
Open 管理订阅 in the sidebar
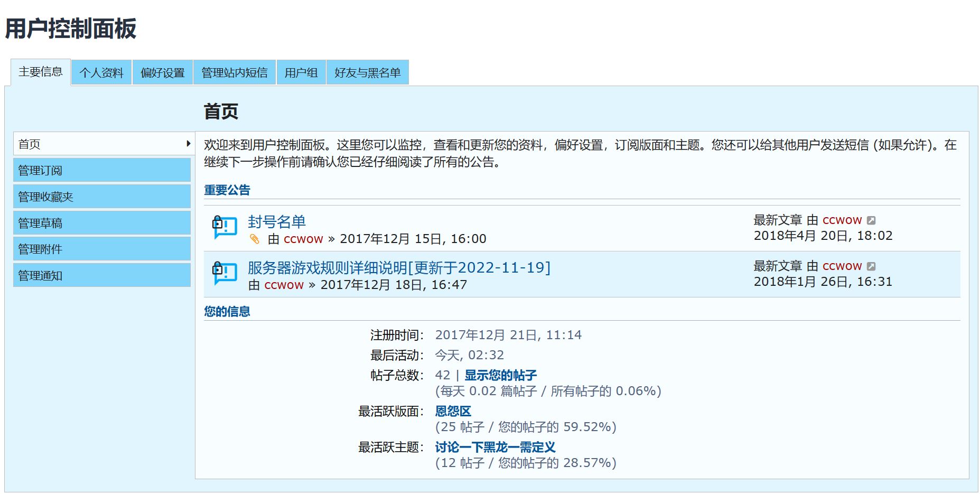coord(101,170)
